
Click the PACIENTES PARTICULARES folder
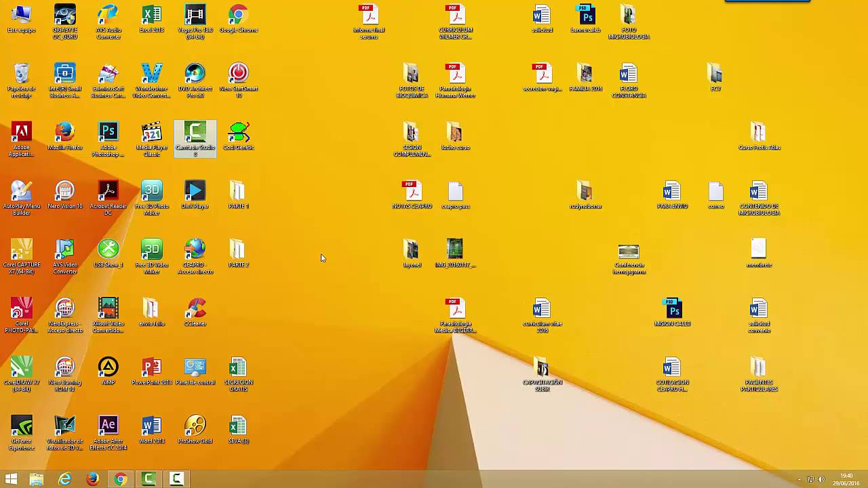point(759,375)
